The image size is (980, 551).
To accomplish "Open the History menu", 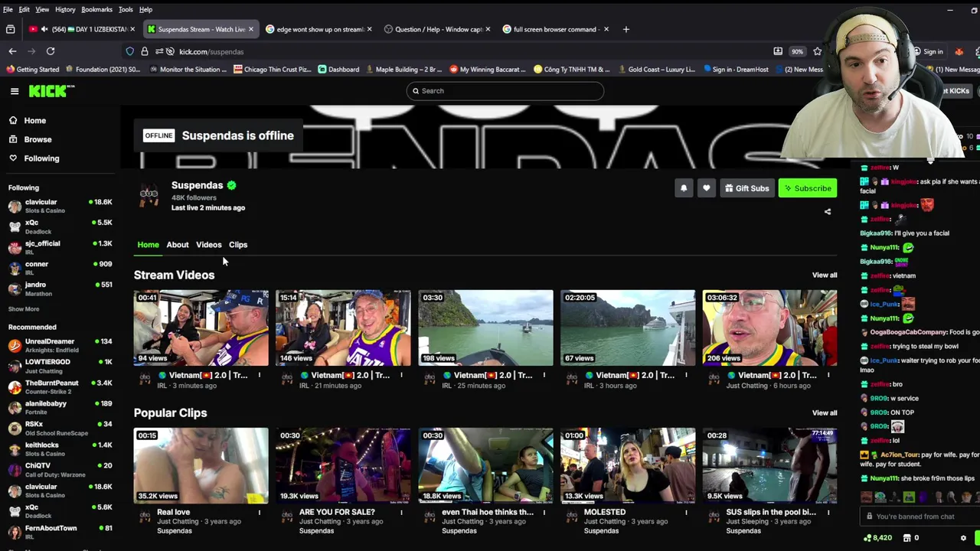I will [65, 9].
